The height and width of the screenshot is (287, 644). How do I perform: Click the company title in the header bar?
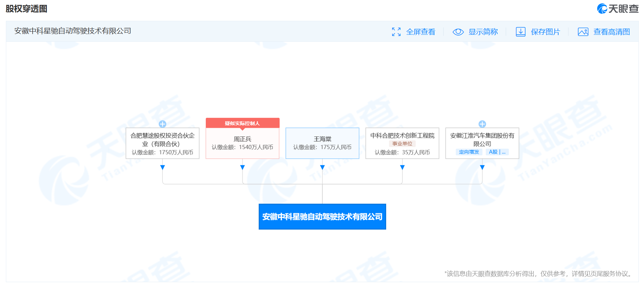pos(73,31)
